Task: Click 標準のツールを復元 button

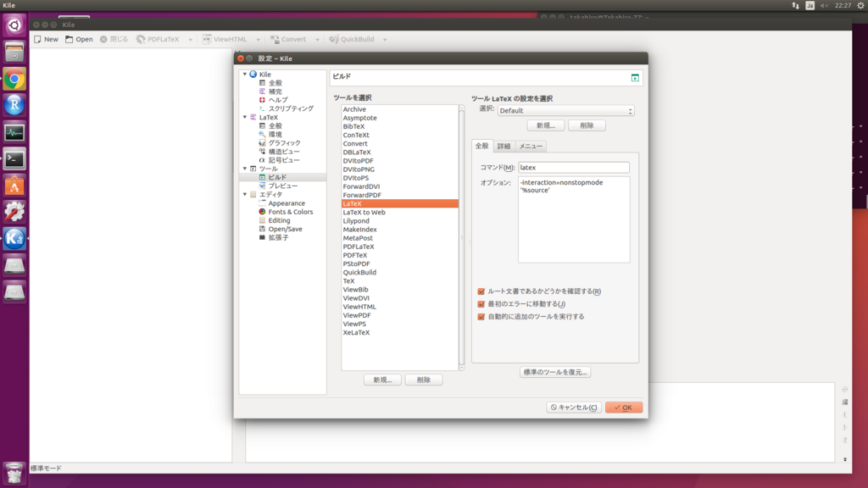Action: point(555,373)
